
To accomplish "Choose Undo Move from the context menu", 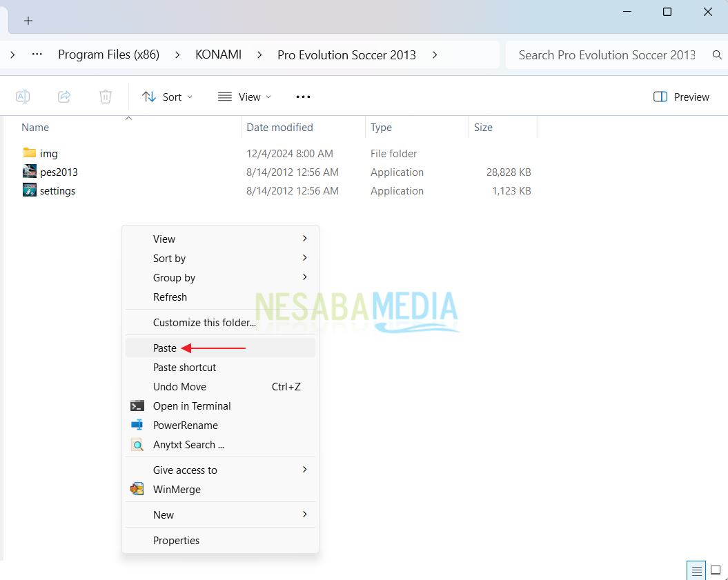I will (x=220, y=386).
